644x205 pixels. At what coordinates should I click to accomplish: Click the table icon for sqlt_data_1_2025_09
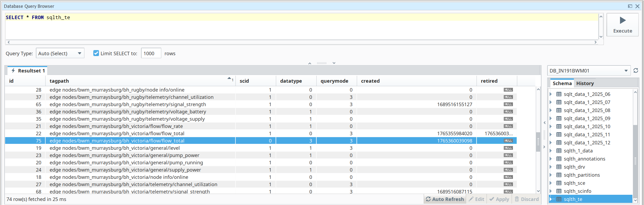[559, 118]
